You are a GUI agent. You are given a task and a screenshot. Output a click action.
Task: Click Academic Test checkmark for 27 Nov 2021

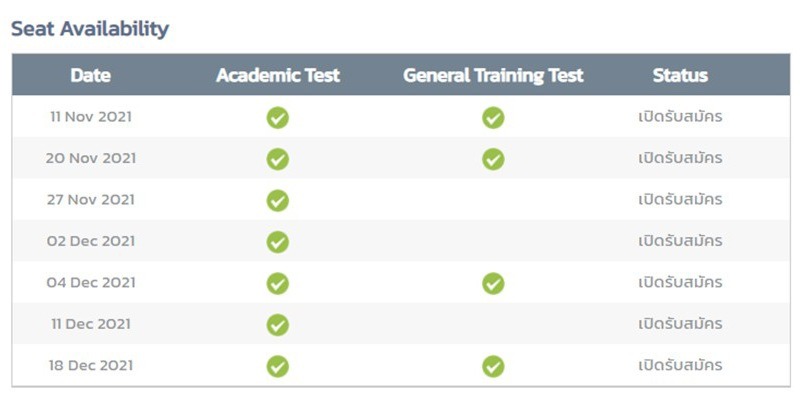(x=278, y=201)
